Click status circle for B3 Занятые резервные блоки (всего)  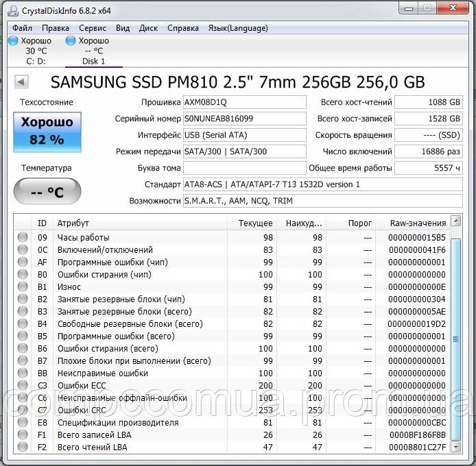pyautogui.click(x=23, y=311)
